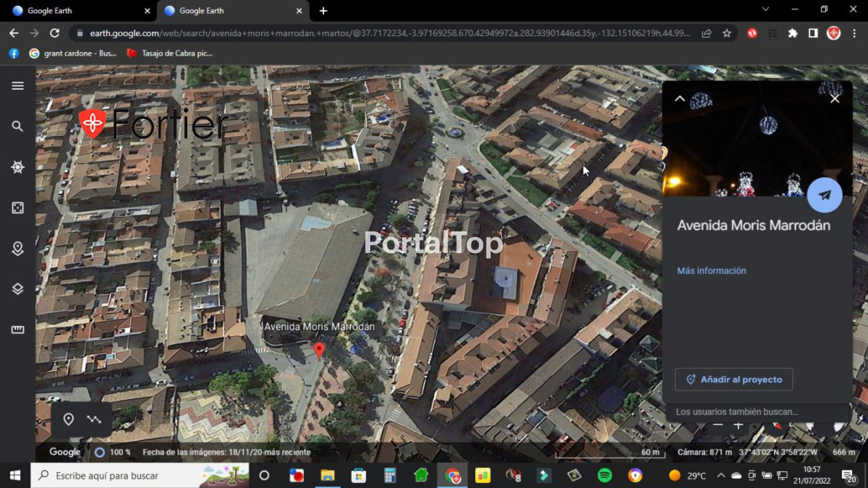This screenshot has height=488, width=868.
Task: Click the search magnifier in sidebar
Action: pyautogui.click(x=18, y=127)
